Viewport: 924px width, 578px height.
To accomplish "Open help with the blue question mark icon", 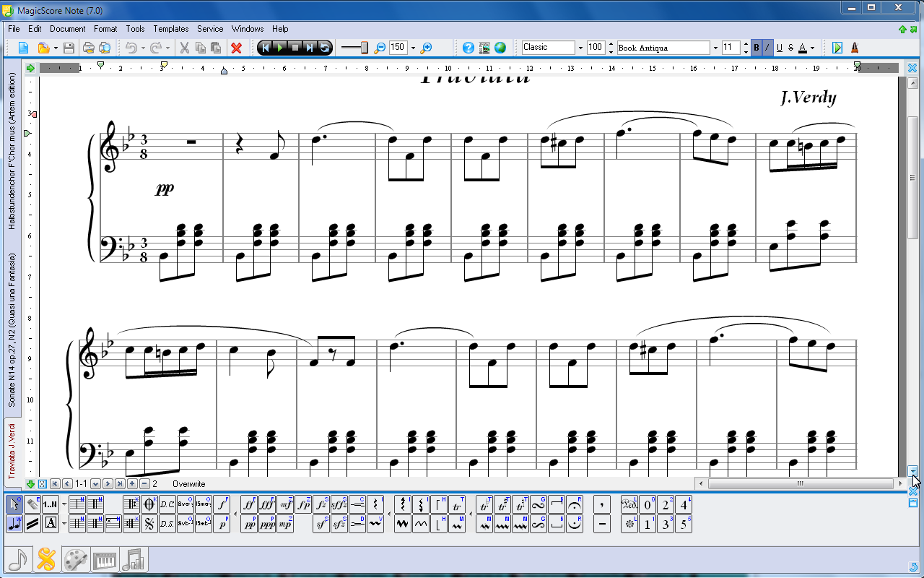I will [x=468, y=48].
